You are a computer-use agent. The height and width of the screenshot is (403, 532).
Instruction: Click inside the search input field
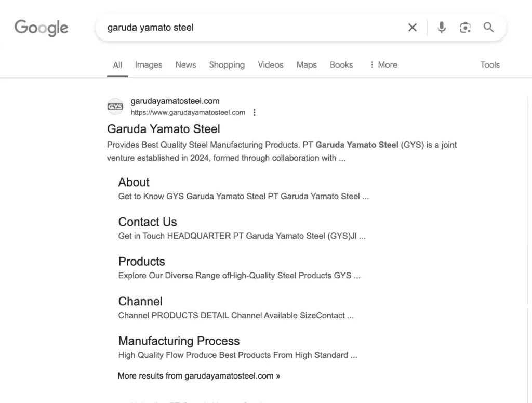coord(234,28)
